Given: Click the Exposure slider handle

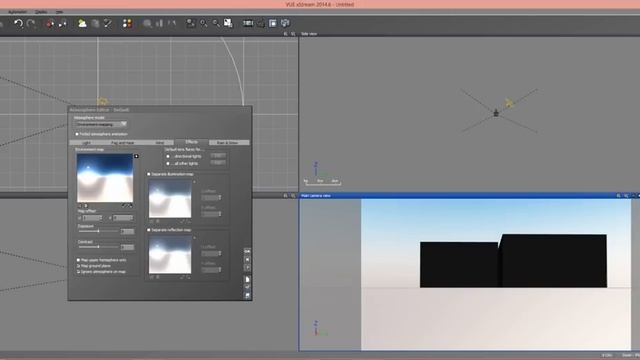Looking at the screenshot, I should 98,231.
